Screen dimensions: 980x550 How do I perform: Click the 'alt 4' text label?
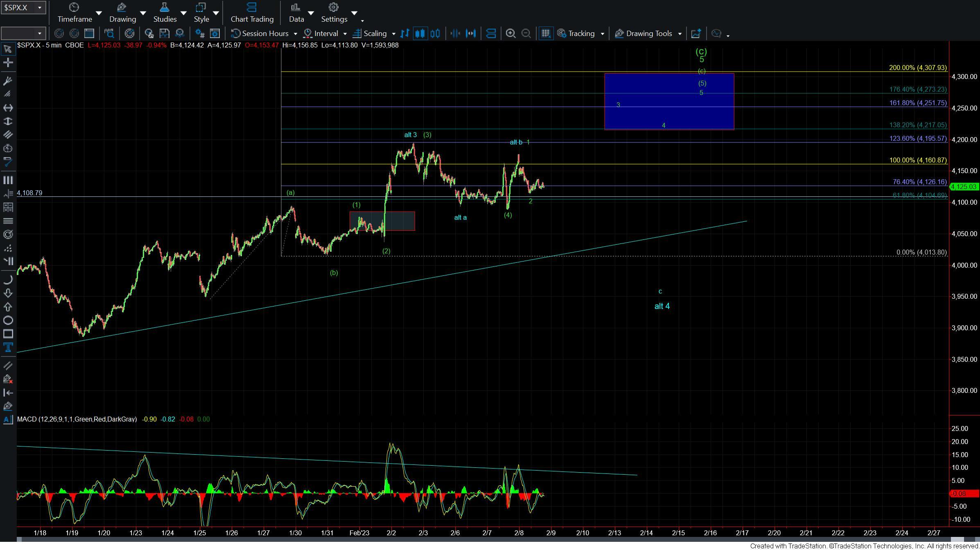[662, 306]
